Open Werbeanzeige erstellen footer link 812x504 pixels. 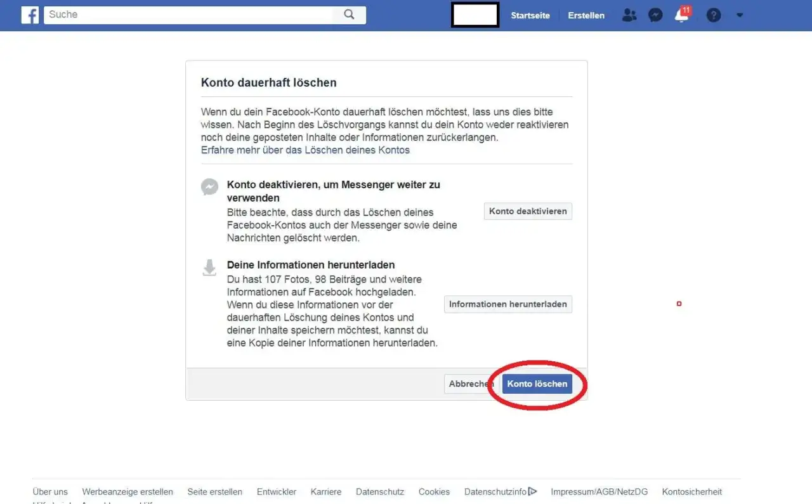(128, 492)
